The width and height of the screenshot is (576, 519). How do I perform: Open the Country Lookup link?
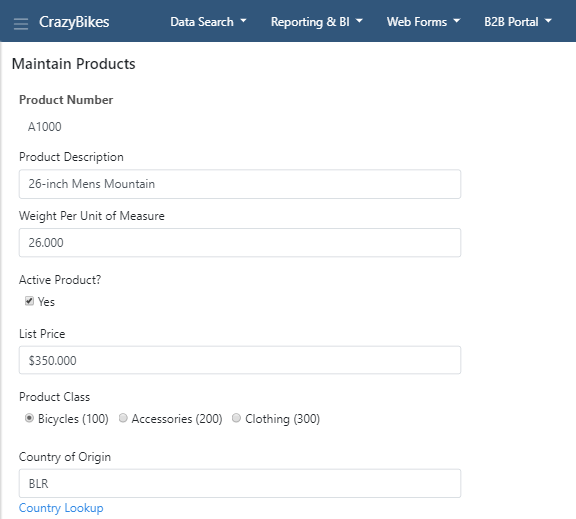click(x=61, y=508)
